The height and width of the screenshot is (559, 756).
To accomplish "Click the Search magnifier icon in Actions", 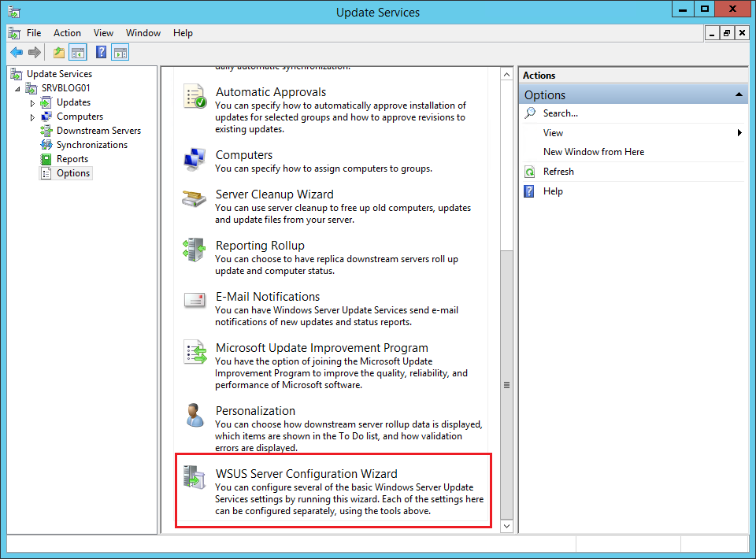I will 530,113.
